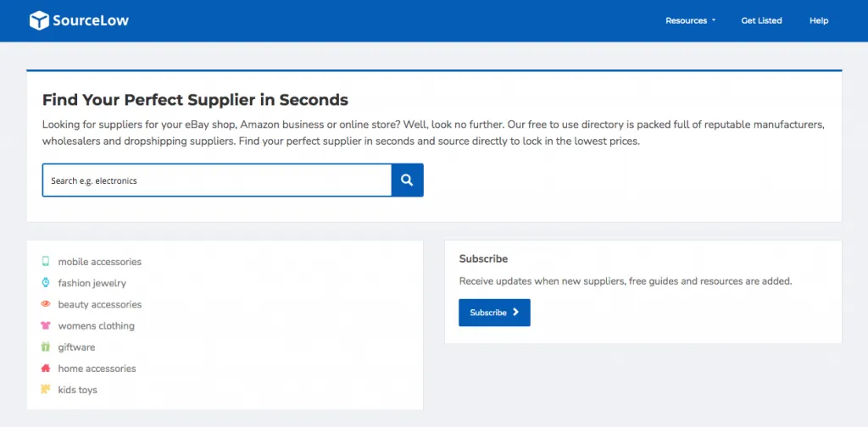
Task: Click the yellow puzzle piece kids toys icon
Action: click(46, 390)
